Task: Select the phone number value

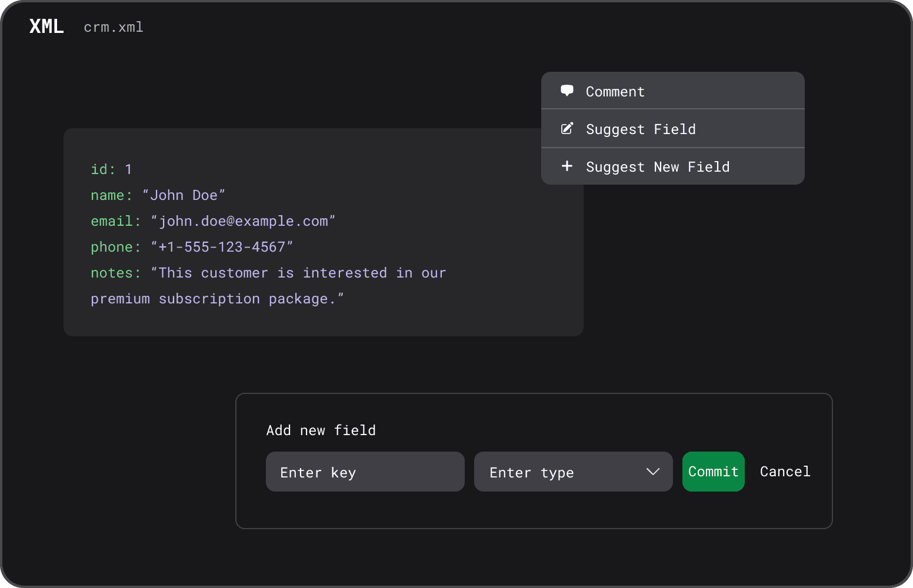Action: 222,246
